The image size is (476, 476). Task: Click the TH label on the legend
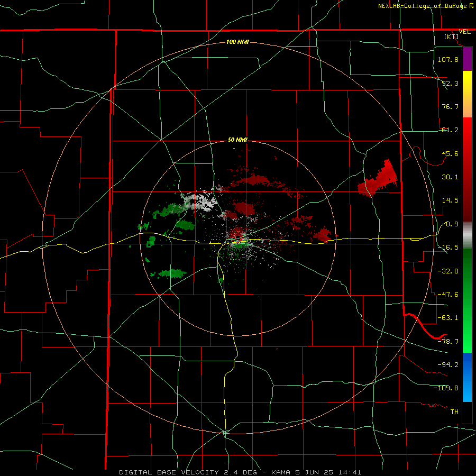[454, 412]
